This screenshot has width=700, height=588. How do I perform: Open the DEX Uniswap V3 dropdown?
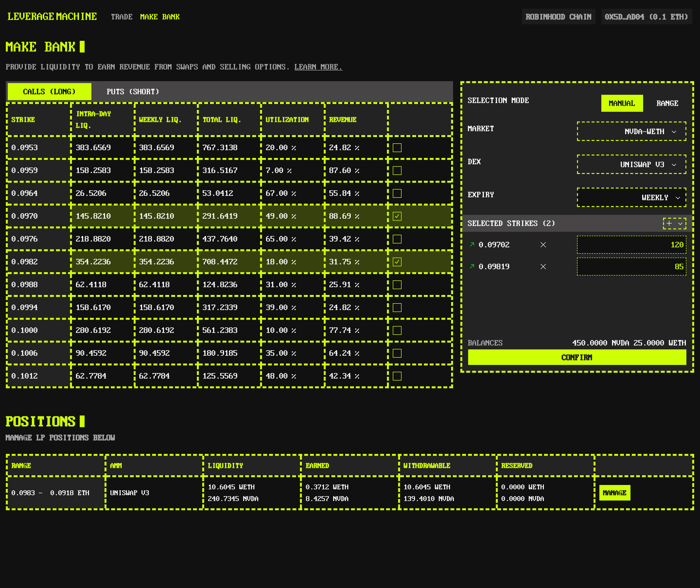[631, 164]
